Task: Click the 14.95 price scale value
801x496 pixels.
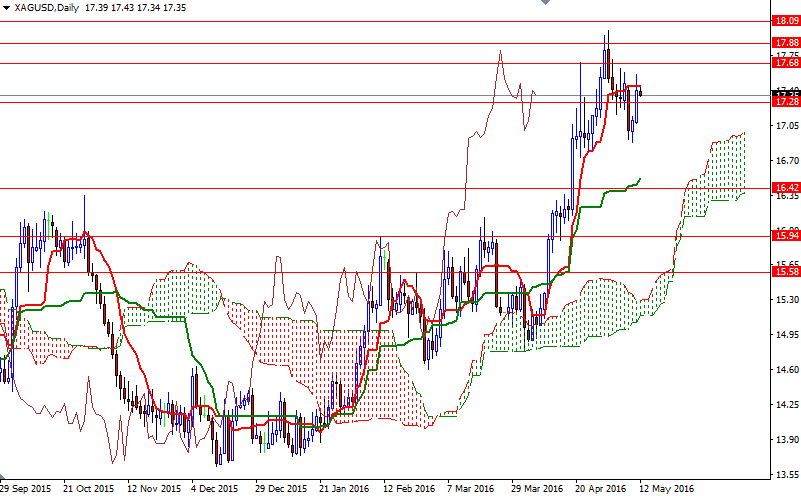Action: pos(787,335)
